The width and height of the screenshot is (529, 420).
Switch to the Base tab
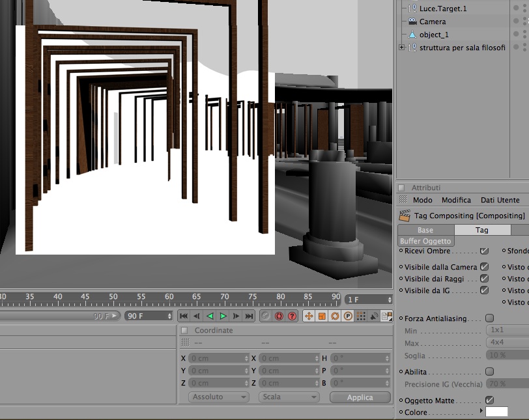426,230
